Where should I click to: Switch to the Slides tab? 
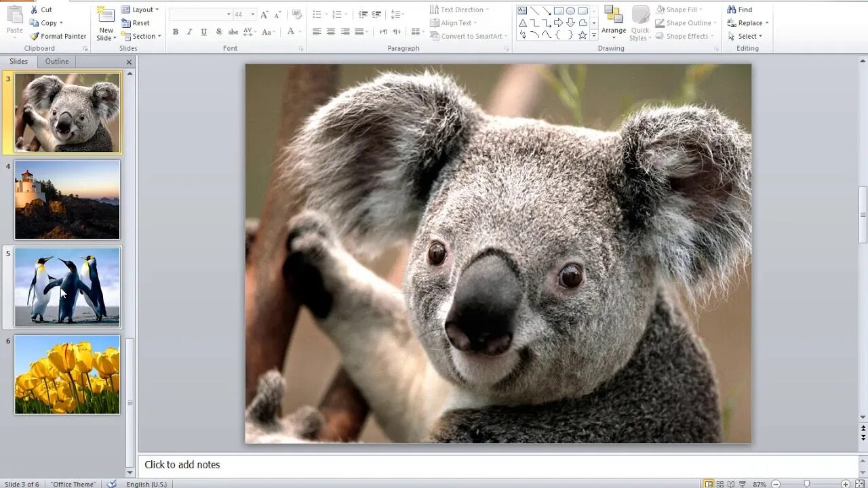coord(19,61)
